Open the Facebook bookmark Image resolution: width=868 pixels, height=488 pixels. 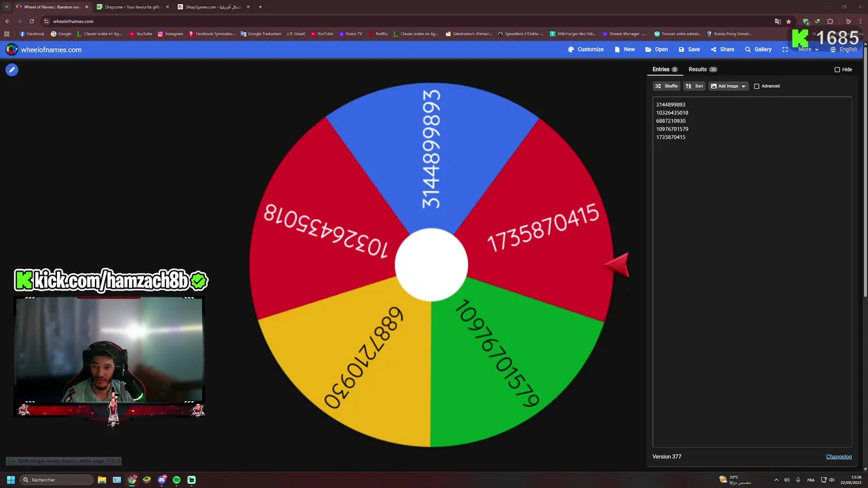[x=32, y=34]
